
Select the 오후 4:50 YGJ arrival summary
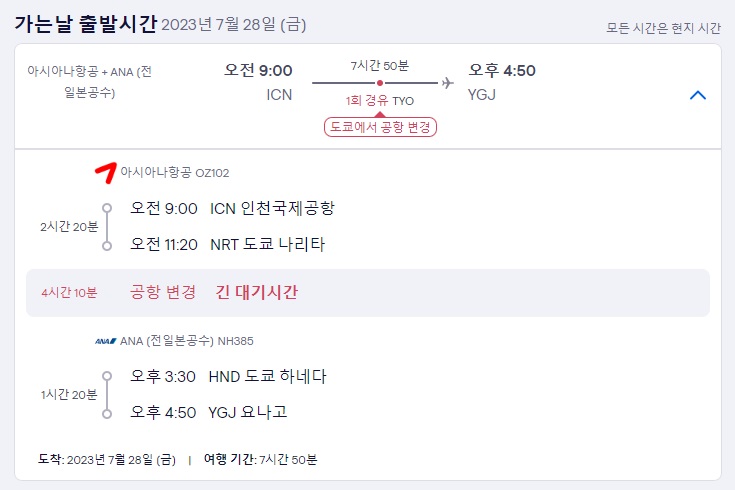point(502,82)
